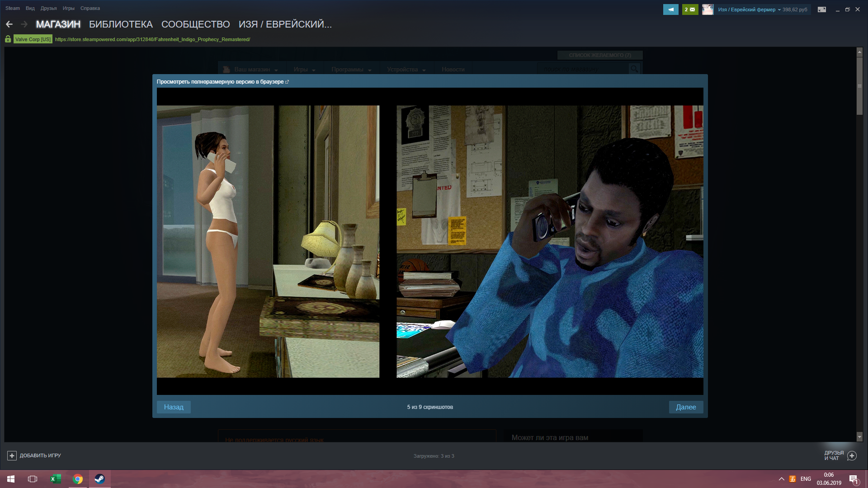
Task: Open the inbox notifications envelope
Action: pos(690,9)
